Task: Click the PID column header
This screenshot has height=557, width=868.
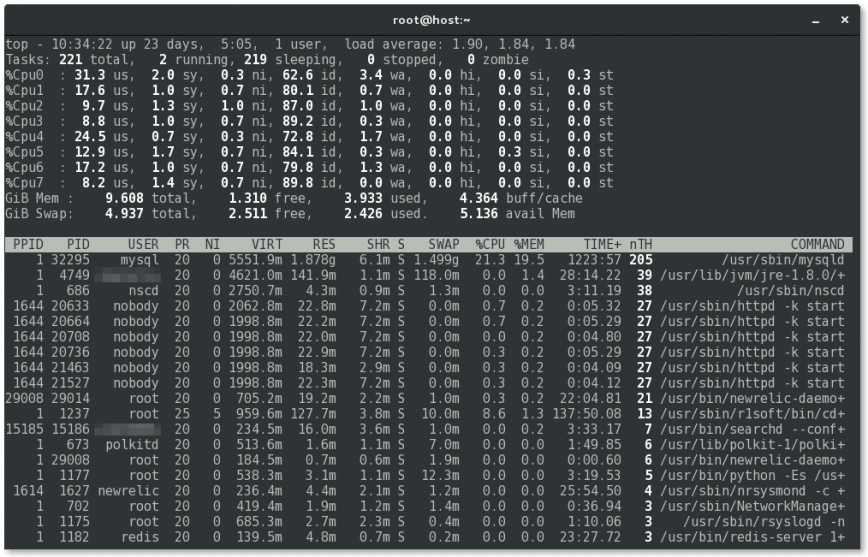Action: [78, 244]
